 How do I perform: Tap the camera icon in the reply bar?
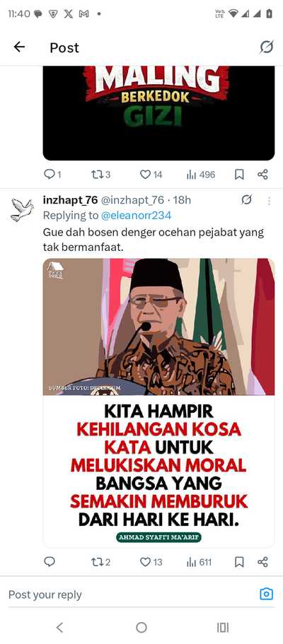tap(266, 594)
